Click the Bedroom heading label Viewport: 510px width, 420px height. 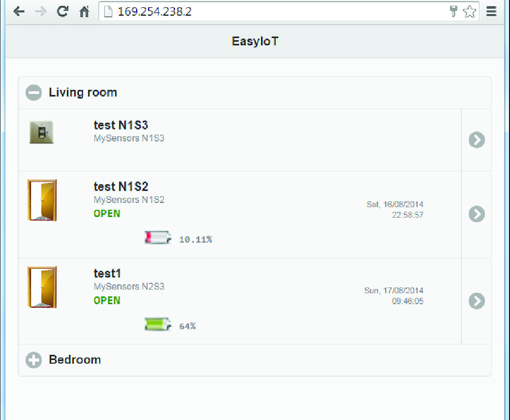(75, 360)
